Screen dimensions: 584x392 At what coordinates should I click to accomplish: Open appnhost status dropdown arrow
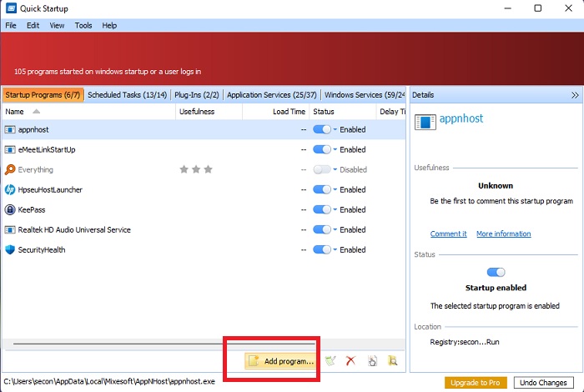coord(335,129)
